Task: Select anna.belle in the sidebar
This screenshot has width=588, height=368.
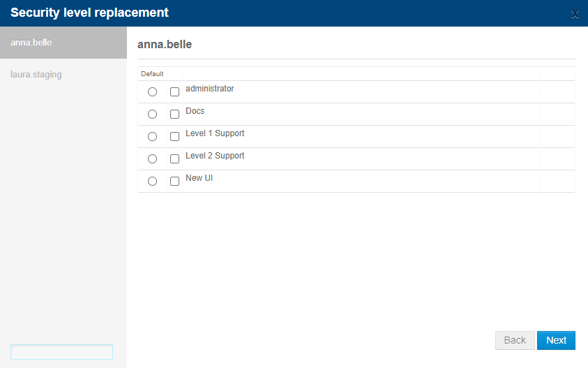Action: coord(63,43)
